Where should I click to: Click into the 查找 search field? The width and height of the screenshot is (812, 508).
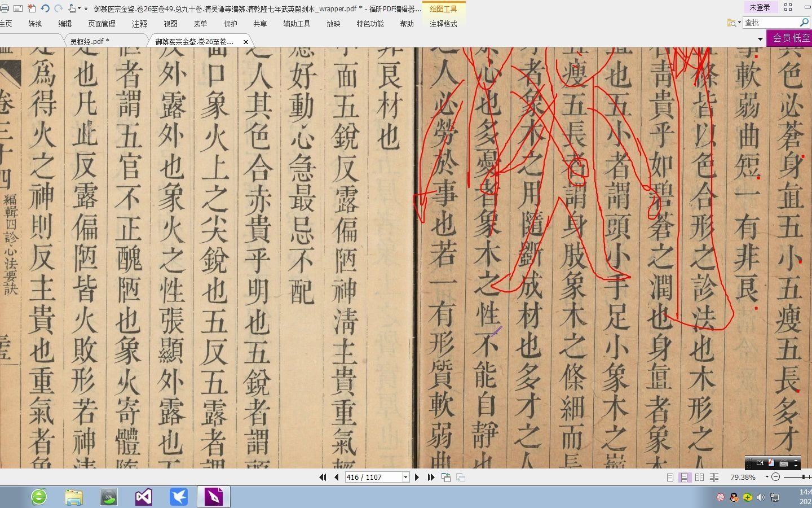771,23
